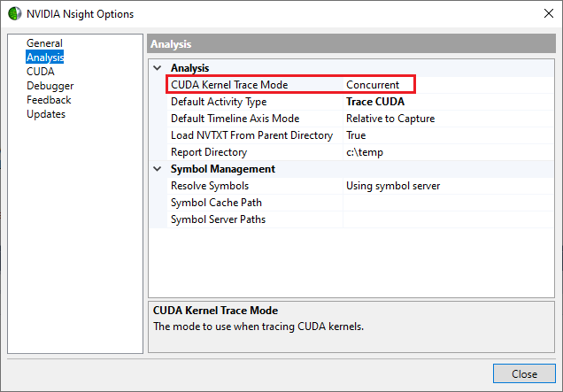Open the General options page

pyautogui.click(x=44, y=43)
